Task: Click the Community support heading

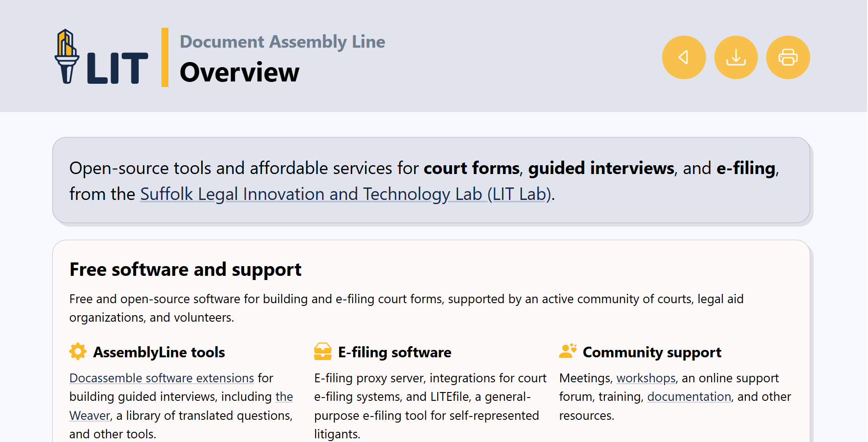Action: [x=651, y=352]
